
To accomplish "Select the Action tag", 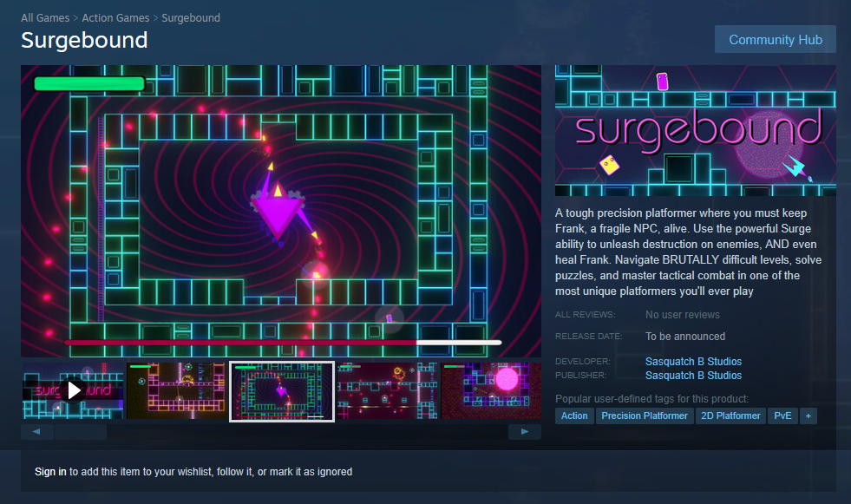I will click(574, 416).
